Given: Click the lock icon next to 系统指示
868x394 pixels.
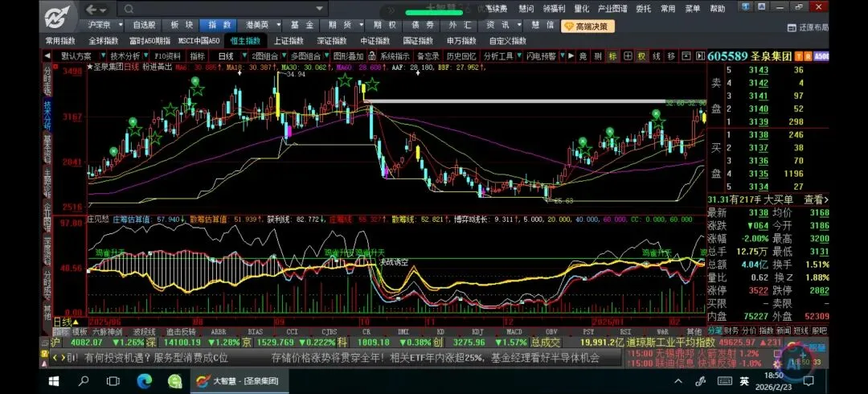Looking at the screenshot, I should click(372, 56).
